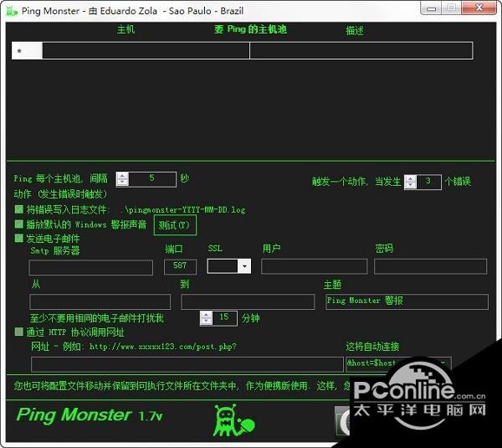This screenshot has height=448, width=502.
Task: Close the Ping Monster window
Action: pos(479,8)
